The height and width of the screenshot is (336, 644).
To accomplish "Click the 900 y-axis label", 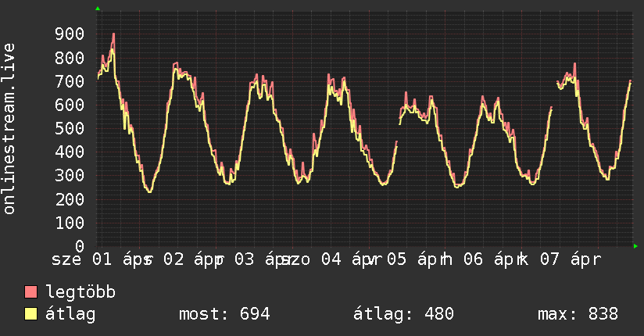I will click(x=70, y=34).
